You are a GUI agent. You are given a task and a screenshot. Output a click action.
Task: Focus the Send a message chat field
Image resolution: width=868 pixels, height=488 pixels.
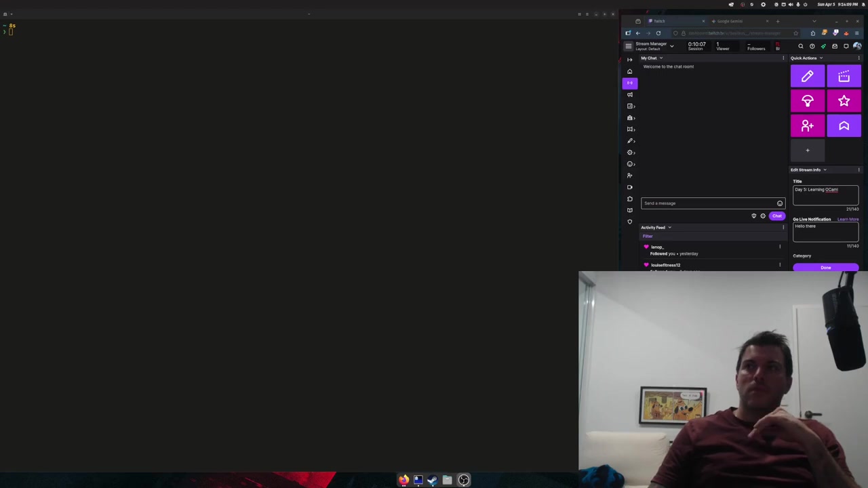[x=713, y=203]
